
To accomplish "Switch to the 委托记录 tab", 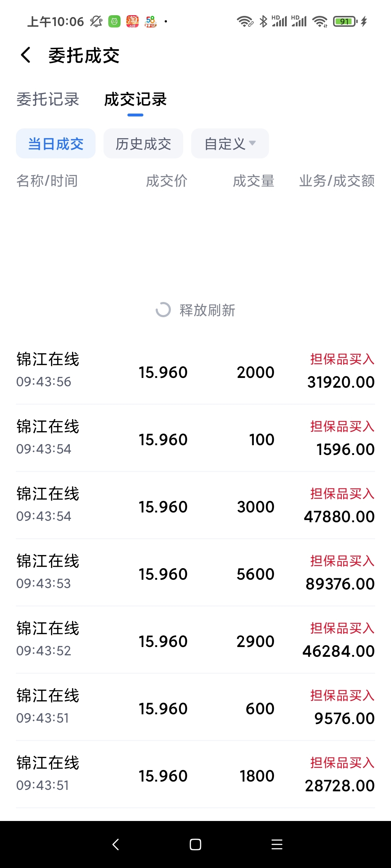I will coord(48,99).
